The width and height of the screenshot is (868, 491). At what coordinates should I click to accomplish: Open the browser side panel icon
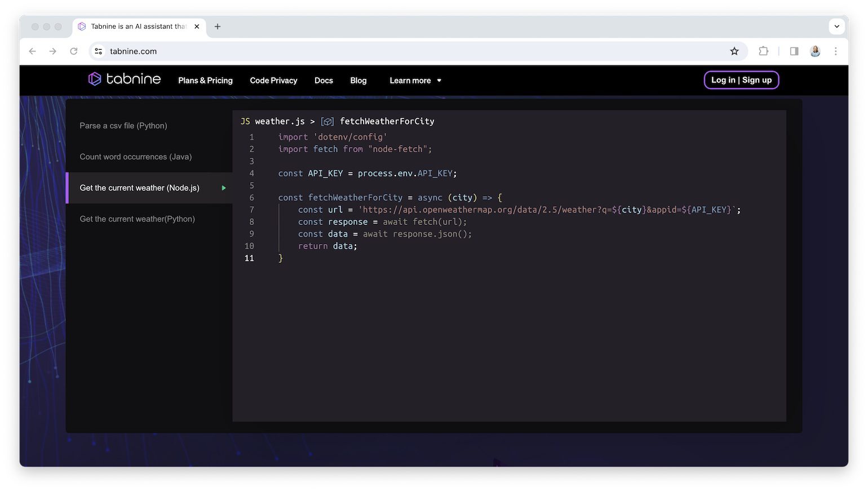[794, 51]
